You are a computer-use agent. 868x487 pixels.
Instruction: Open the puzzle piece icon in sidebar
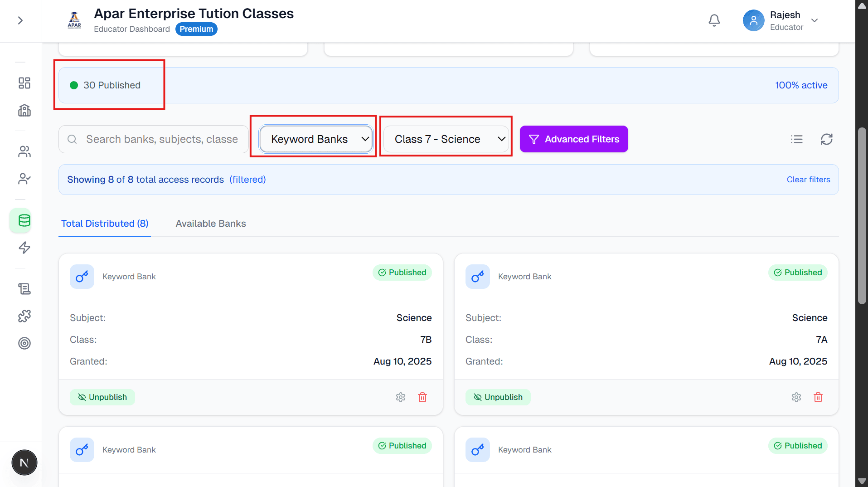(x=24, y=316)
